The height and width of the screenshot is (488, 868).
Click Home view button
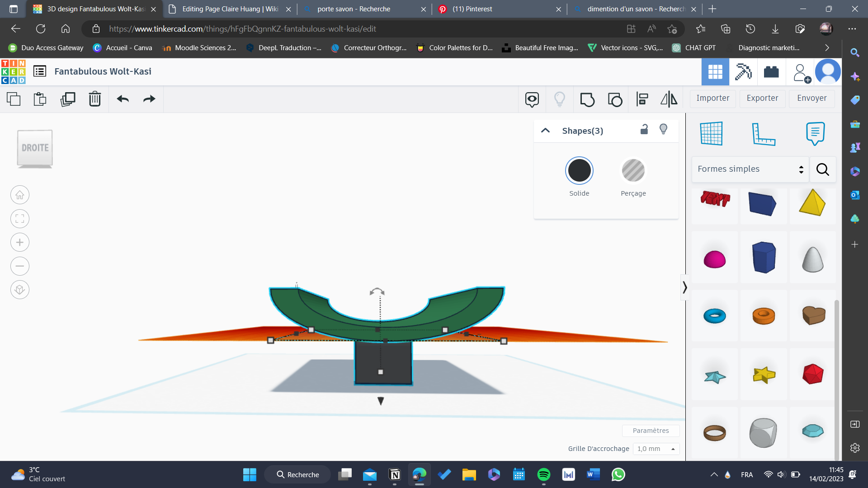20,195
